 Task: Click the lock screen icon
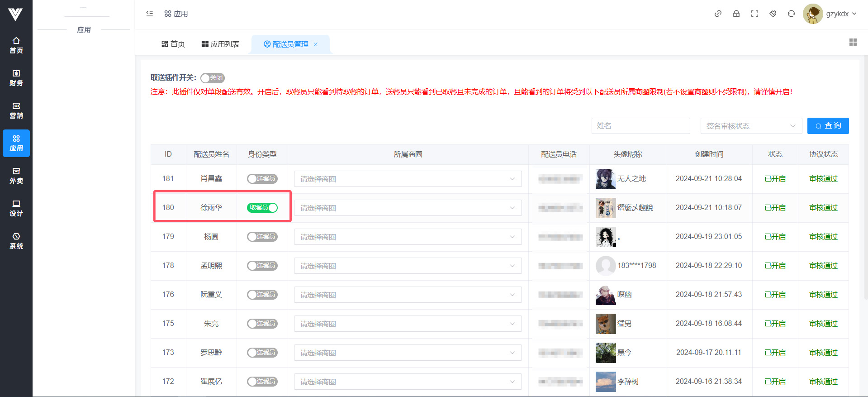[x=736, y=14]
